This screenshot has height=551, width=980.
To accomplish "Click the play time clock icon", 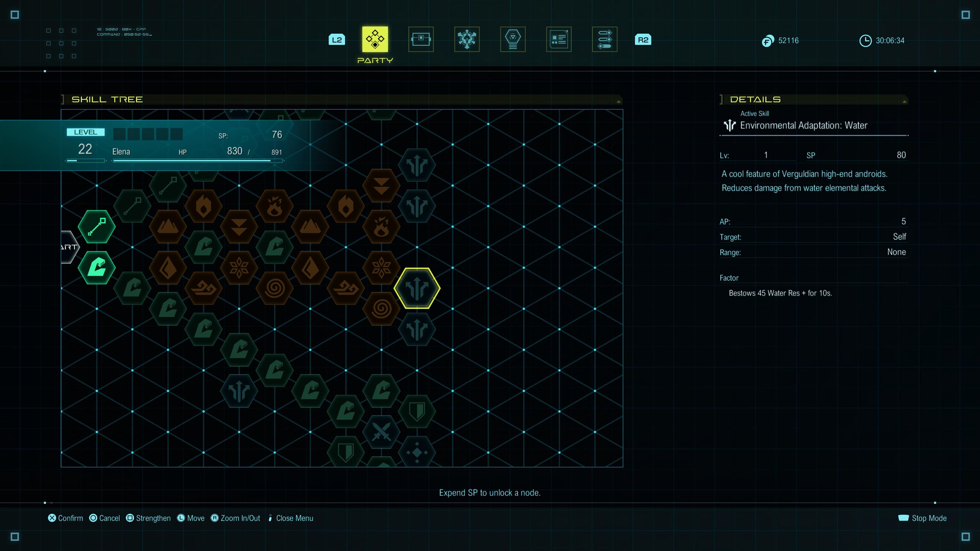I will click(x=865, y=41).
